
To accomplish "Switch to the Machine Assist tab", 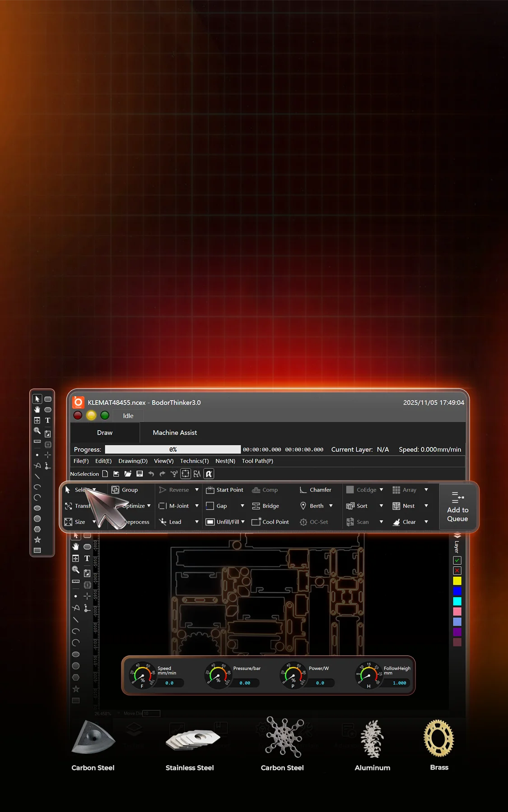I will (x=175, y=433).
